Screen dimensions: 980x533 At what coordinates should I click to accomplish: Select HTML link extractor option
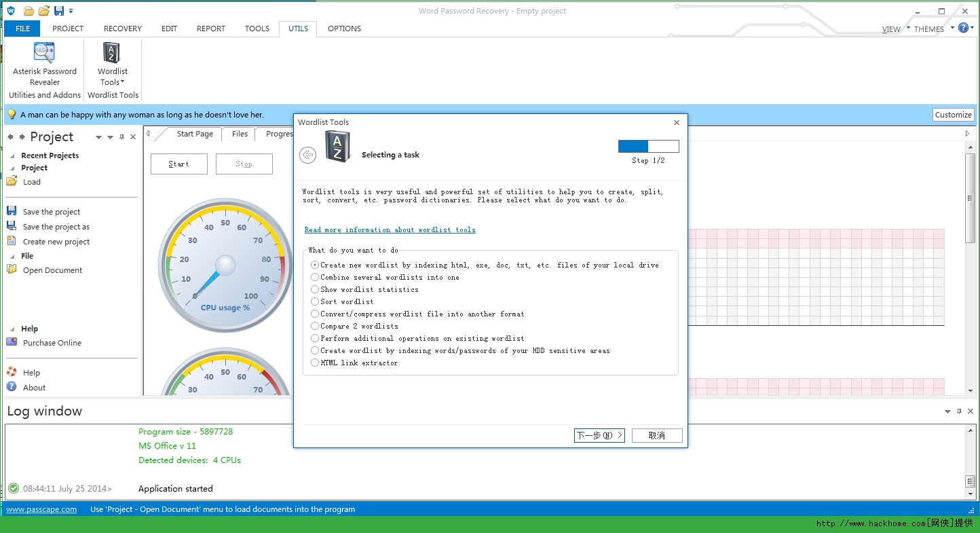(354, 363)
